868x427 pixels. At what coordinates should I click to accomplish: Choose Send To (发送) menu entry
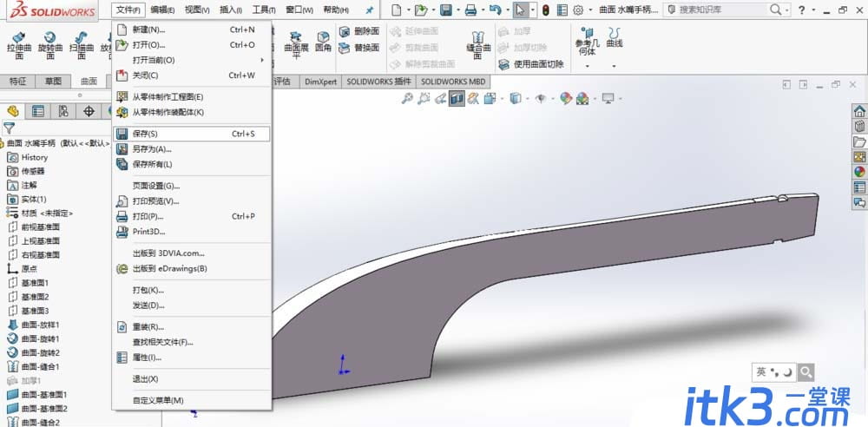coord(192,305)
